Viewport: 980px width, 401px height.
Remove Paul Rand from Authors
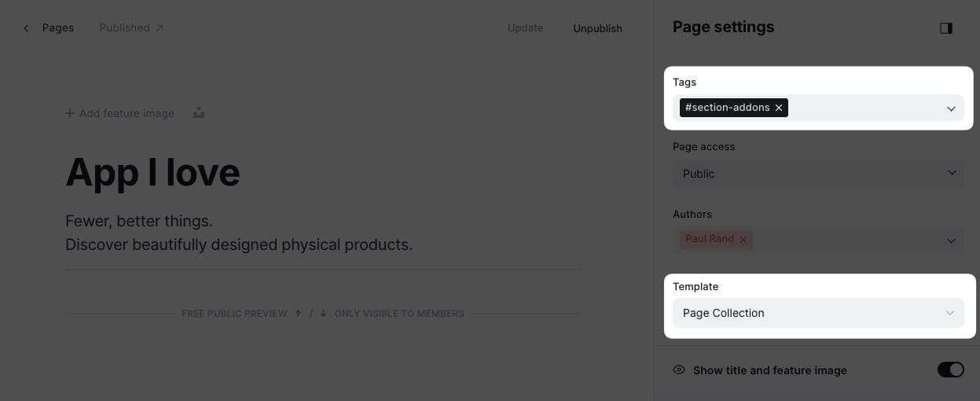pos(743,239)
